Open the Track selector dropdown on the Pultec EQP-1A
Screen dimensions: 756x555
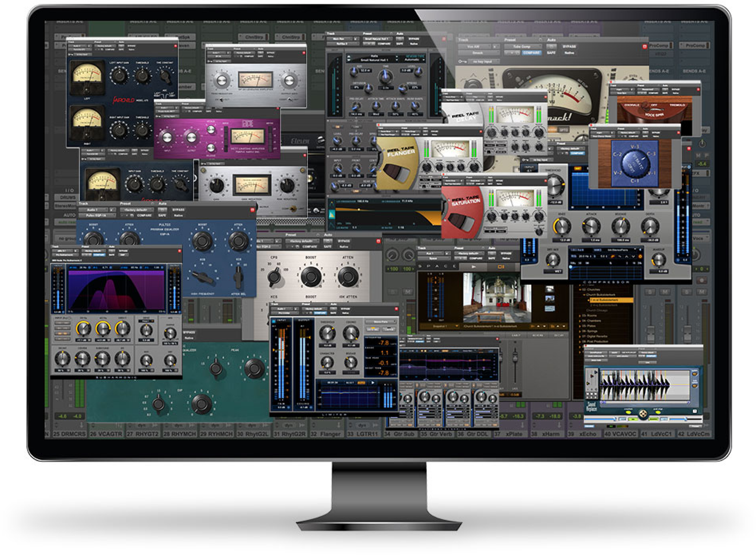pos(92,210)
